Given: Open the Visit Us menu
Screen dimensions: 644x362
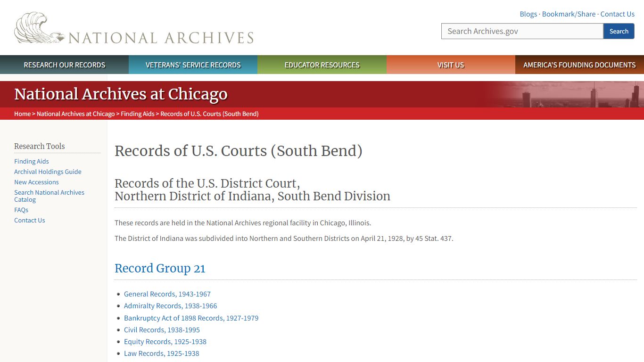Looking at the screenshot, I should pos(451,65).
